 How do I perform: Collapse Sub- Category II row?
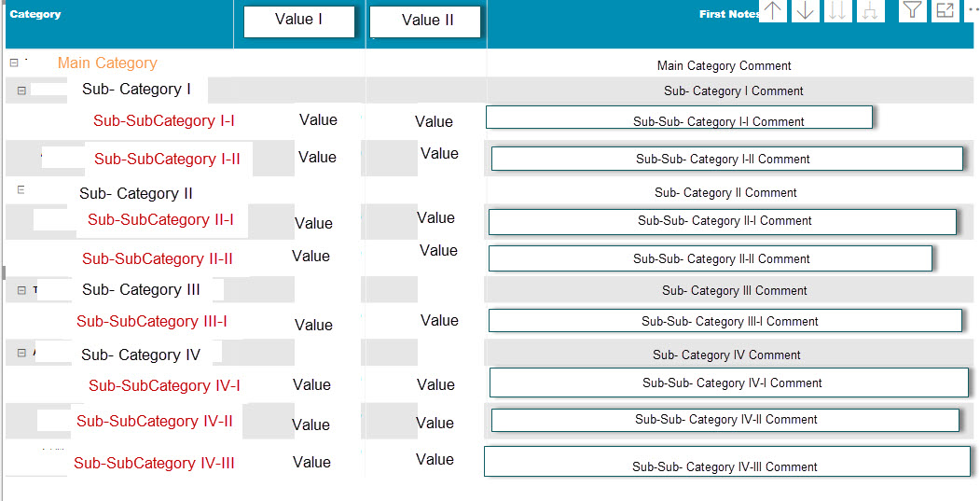pos(21,190)
